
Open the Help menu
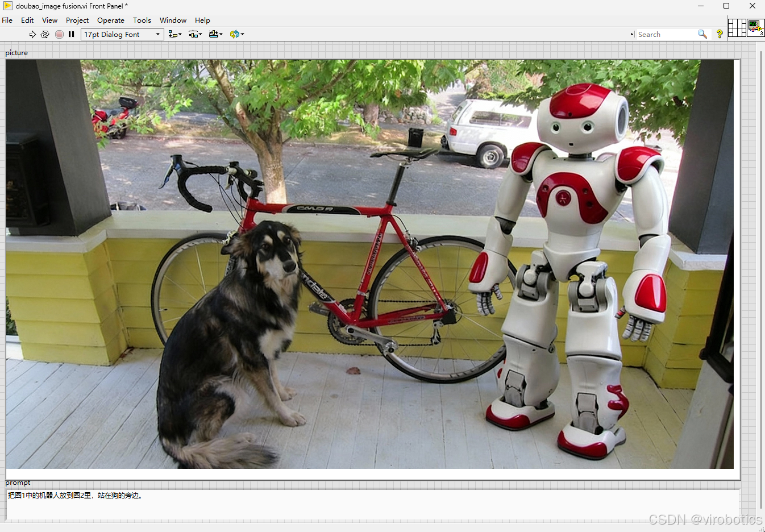coord(202,20)
